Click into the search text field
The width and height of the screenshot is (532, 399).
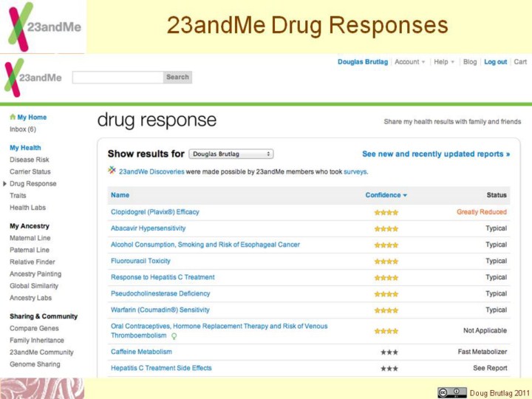coord(117,77)
